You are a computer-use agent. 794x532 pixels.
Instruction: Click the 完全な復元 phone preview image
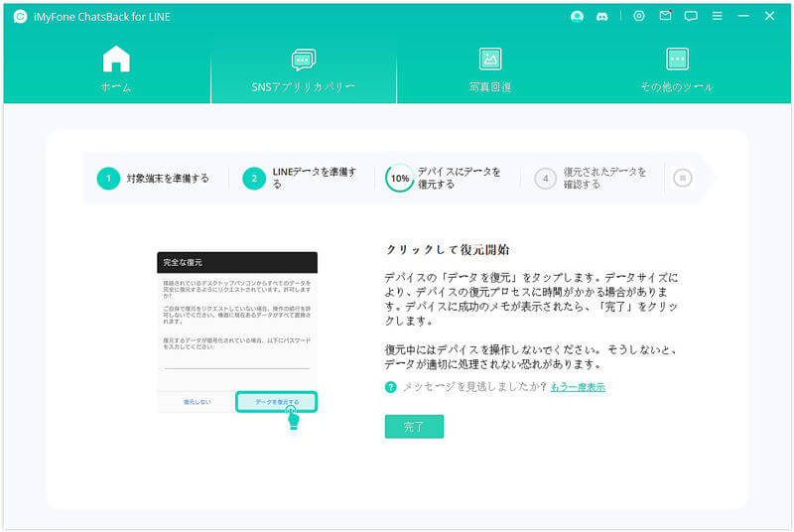[x=237, y=332]
